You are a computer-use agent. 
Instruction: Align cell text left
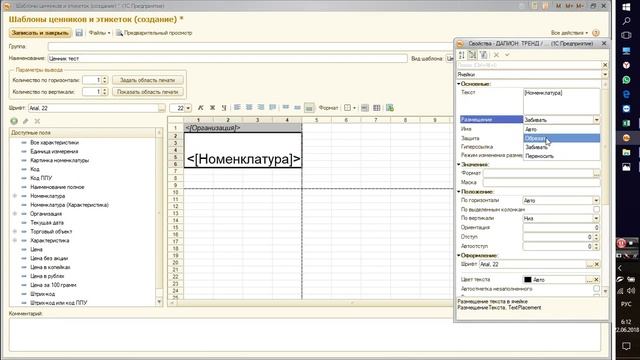(x=237, y=107)
